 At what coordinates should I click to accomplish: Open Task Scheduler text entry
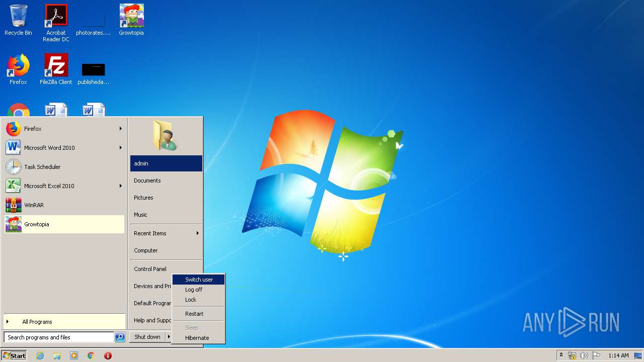42,167
